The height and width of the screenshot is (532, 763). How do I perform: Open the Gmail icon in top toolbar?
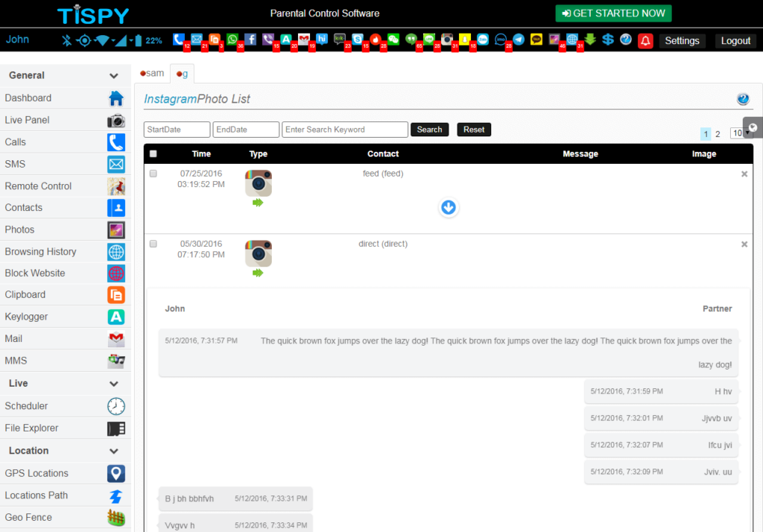point(304,39)
